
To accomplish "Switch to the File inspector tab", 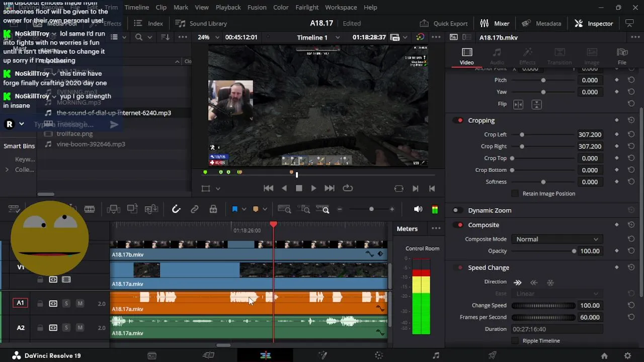I will [622, 56].
